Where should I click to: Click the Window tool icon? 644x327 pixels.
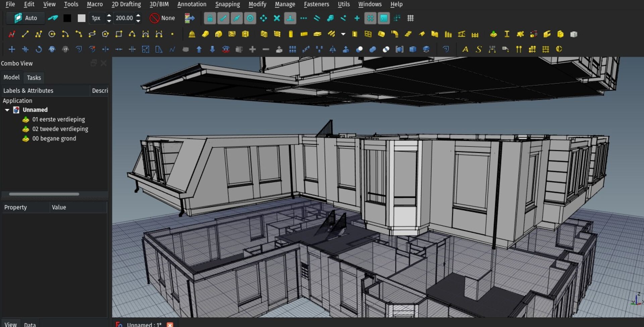coord(368,34)
